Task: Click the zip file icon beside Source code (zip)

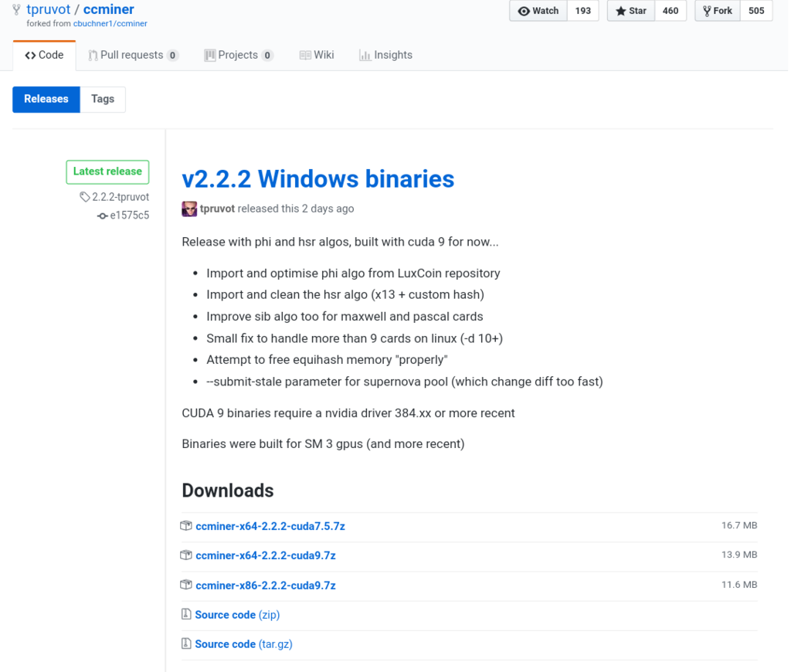Action: pyautogui.click(x=186, y=614)
